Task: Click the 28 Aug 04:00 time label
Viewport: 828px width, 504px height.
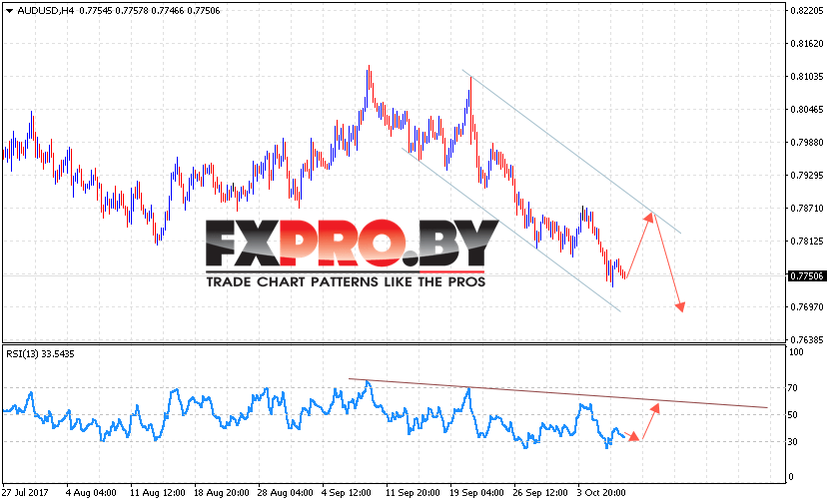Action: pyautogui.click(x=285, y=492)
